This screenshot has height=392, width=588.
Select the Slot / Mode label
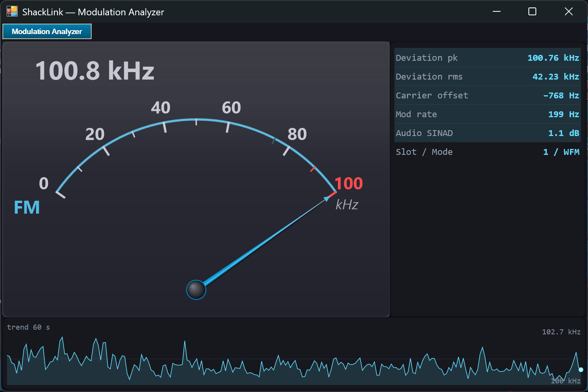[424, 152]
